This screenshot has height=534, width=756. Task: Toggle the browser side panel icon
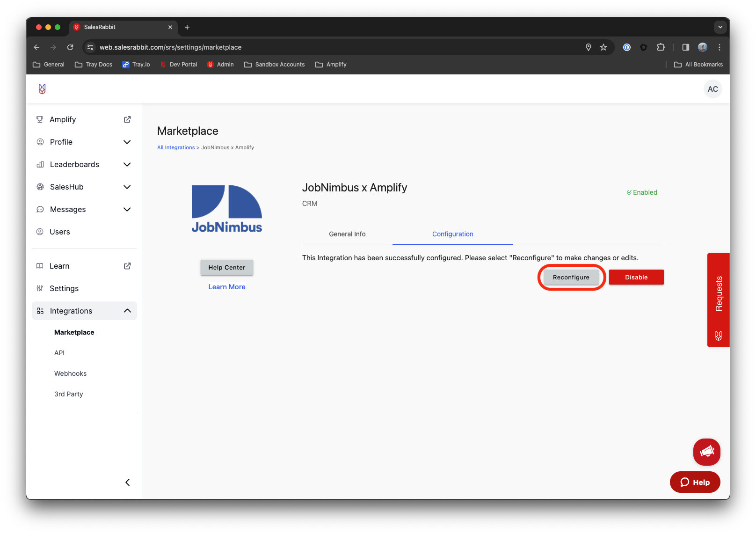685,47
